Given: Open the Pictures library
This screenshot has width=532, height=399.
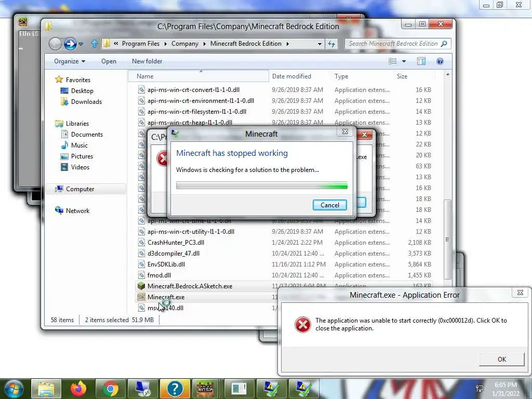Looking at the screenshot, I should (82, 156).
